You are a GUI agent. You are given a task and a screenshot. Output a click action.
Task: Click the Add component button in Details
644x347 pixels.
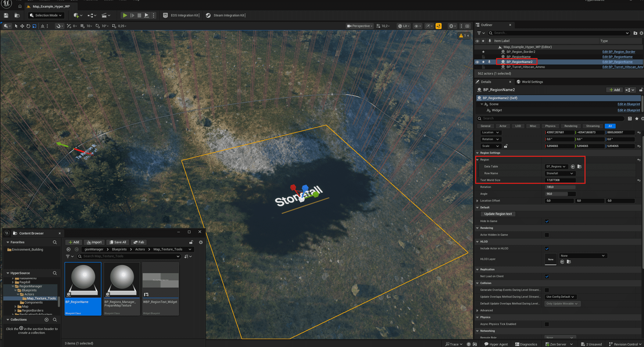point(614,90)
